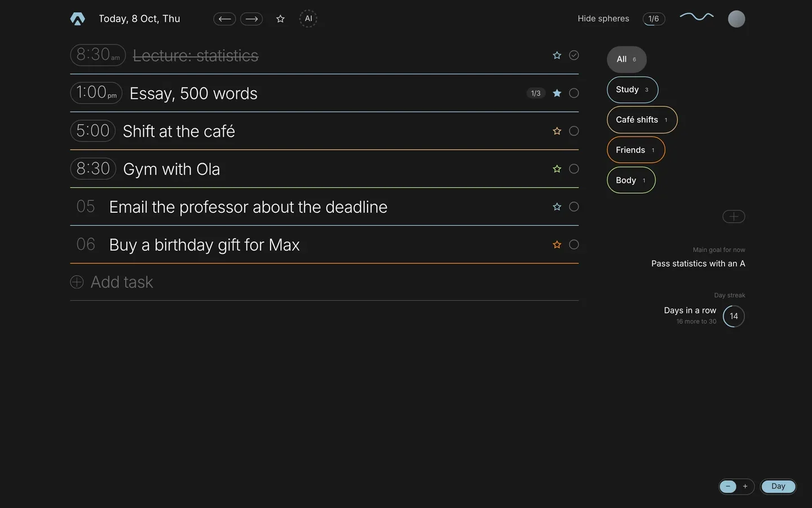
Task: Star the Buy a birthday gift task
Action: pyautogui.click(x=557, y=244)
